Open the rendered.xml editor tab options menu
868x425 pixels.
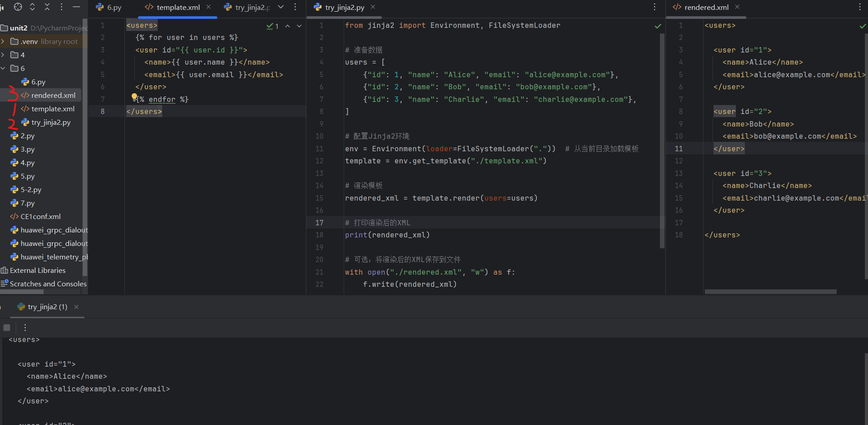[x=860, y=7]
